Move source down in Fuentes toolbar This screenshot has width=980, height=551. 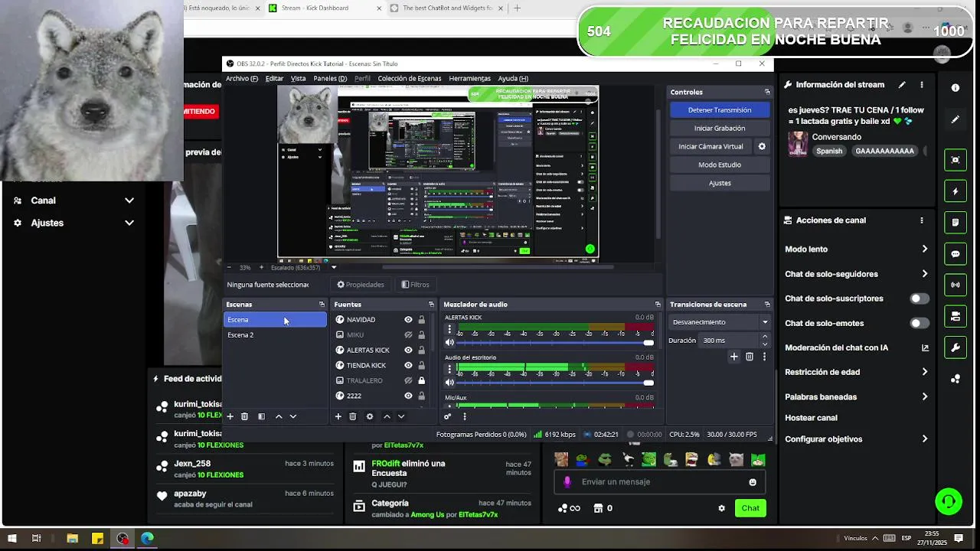[400, 416]
